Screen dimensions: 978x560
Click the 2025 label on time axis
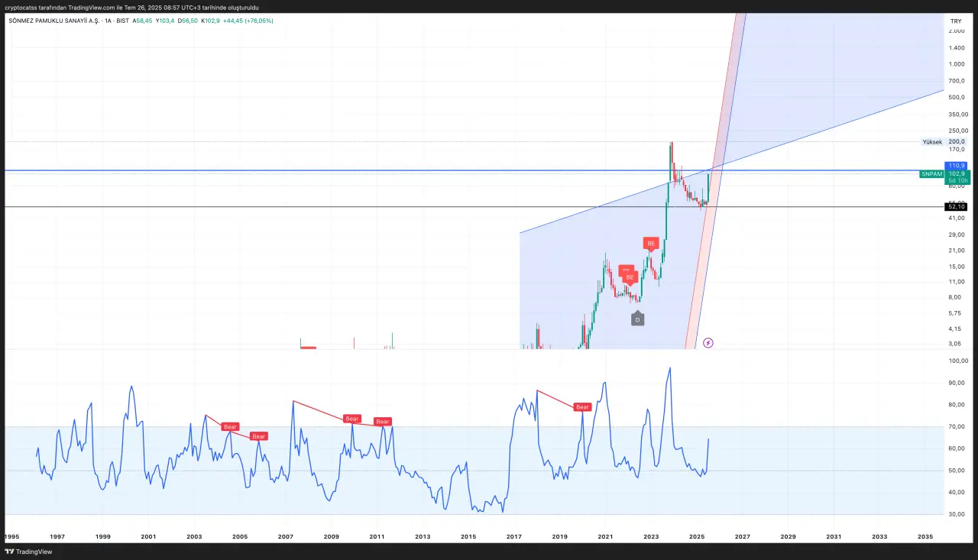(x=696, y=537)
